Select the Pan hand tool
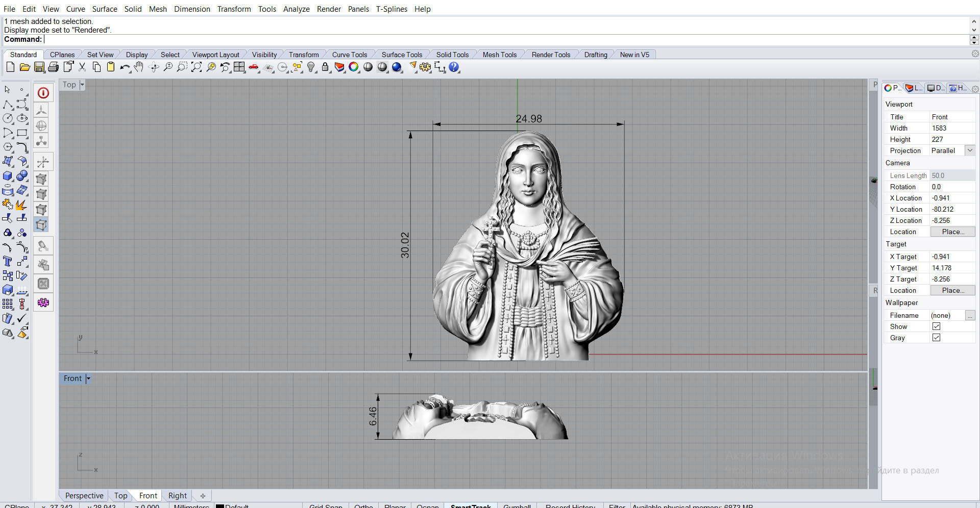Image resolution: width=980 pixels, height=508 pixels. (x=139, y=67)
